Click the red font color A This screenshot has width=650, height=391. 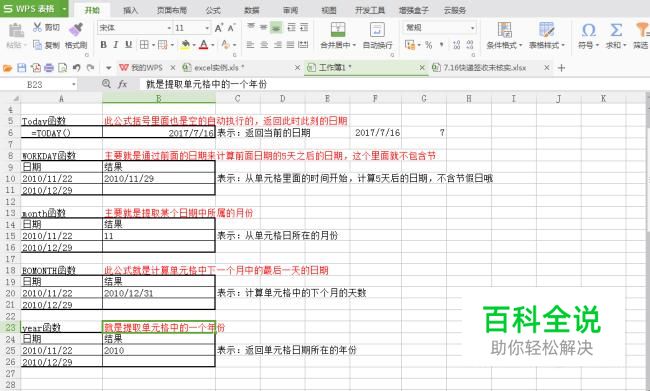(204, 45)
